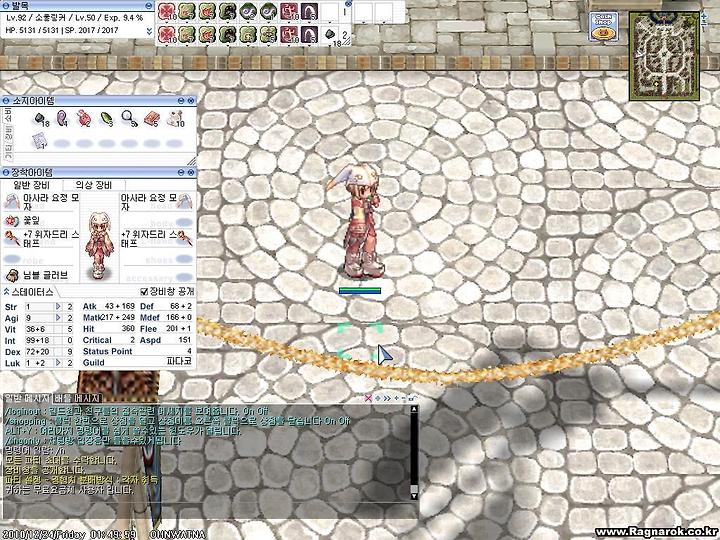
Task: Select the red potion item in inventory
Action: 84,118
